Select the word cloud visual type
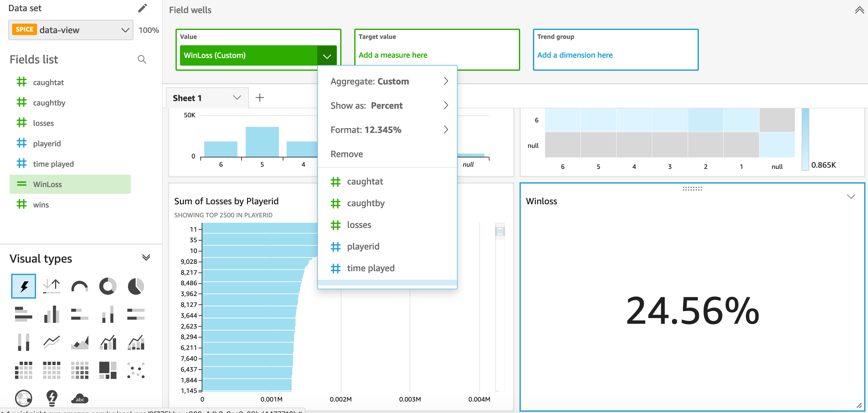Viewport: 868px width, 413px height. tap(80, 399)
